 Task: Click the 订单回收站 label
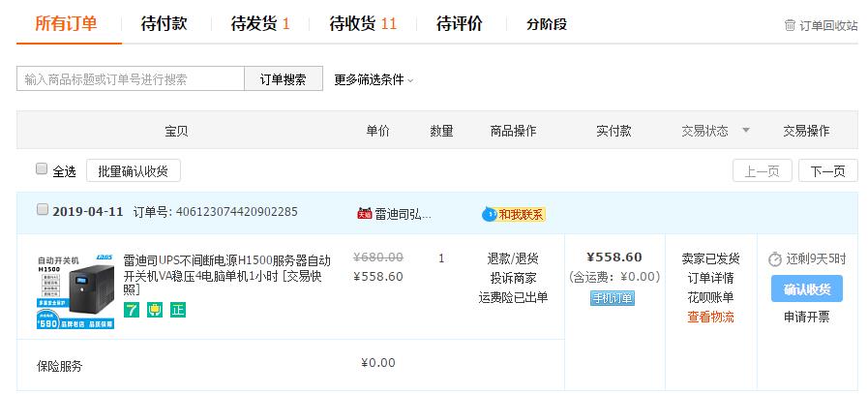tap(828, 25)
